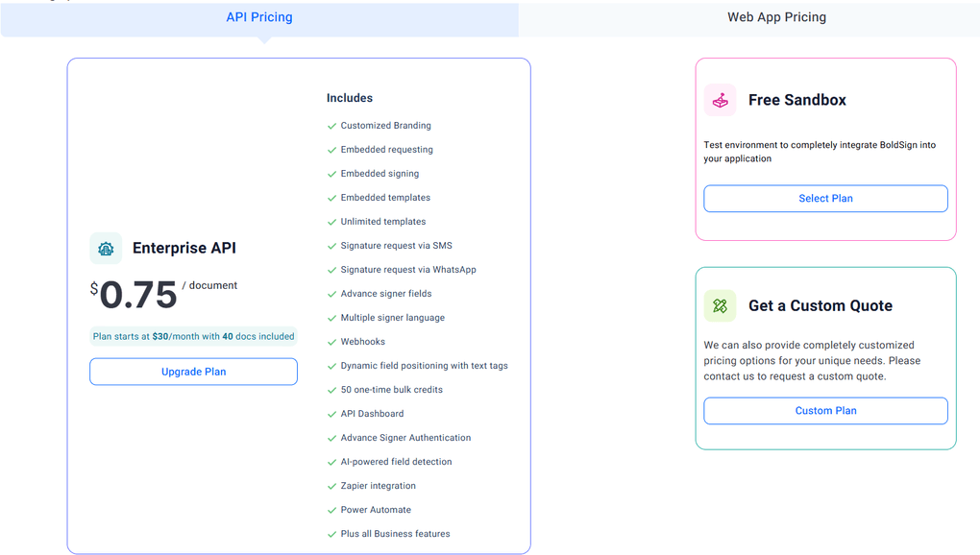Switch to the Web App Pricing tab
This screenshot has width=980, height=555.
coord(776,16)
